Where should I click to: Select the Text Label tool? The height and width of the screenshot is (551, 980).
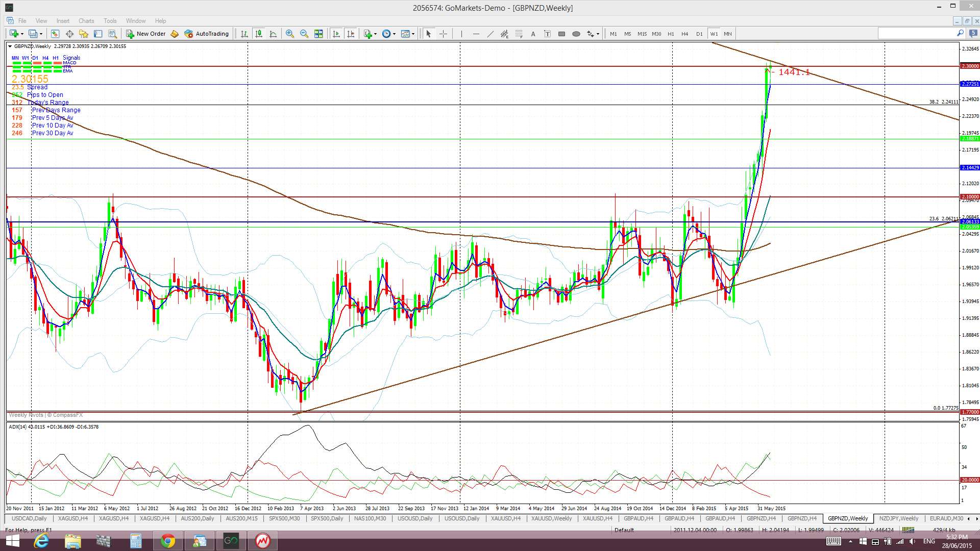tap(547, 34)
